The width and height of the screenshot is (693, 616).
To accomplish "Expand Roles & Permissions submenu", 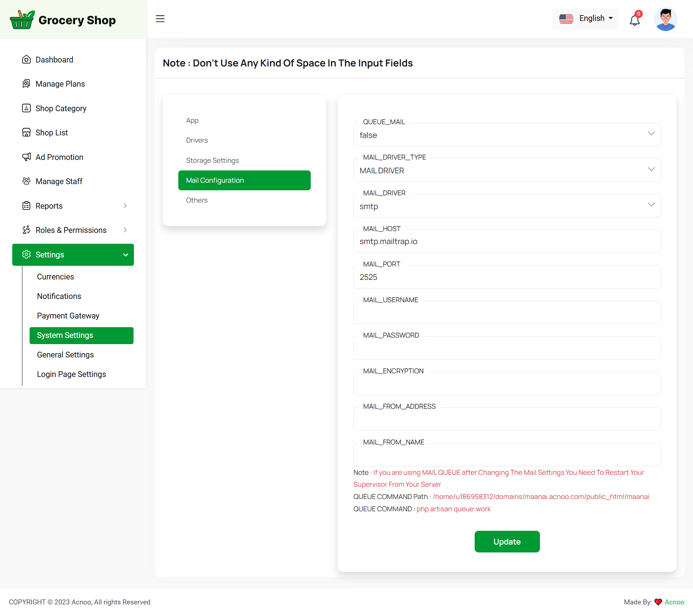I will pos(125,230).
